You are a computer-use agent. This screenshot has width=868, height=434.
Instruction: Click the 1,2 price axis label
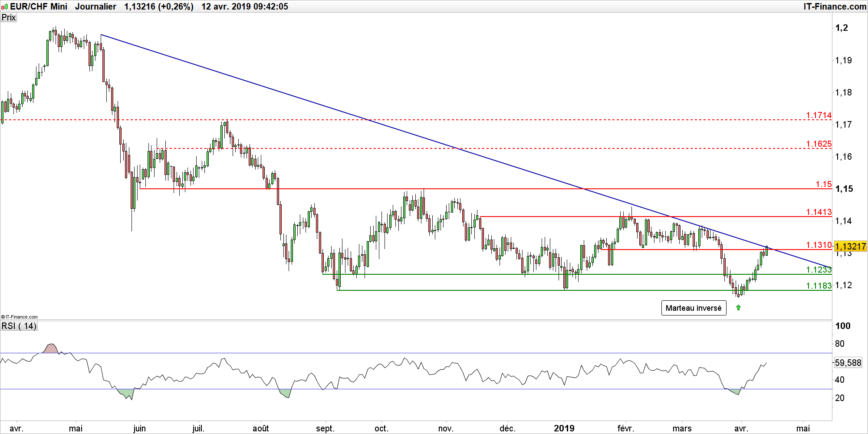tap(842, 28)
